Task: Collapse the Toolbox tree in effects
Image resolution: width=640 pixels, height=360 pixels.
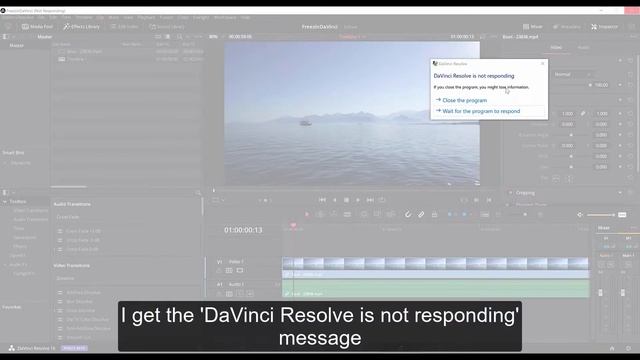Action: coord(5,202)
